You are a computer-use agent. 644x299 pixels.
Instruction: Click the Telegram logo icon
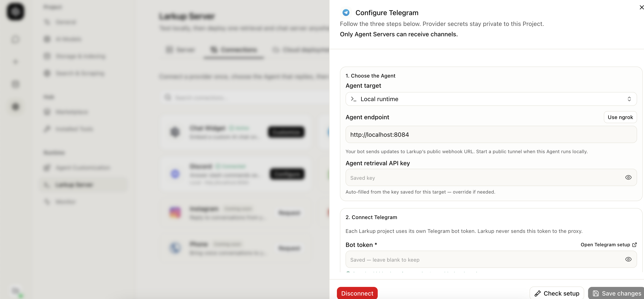coord(346,13)
